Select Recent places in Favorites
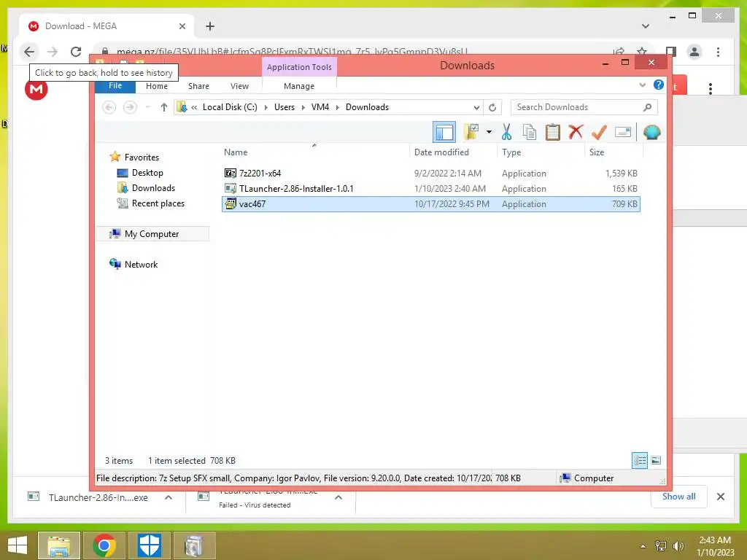This screenshot has width=747, height=560. point(158,203)
